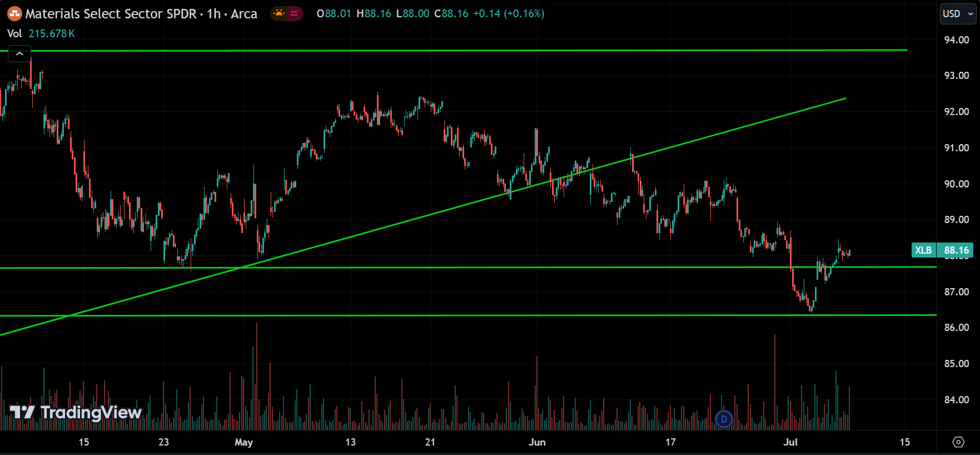Open the USD currency dropdown
The width and height of the screenshot is (980, 455).
pyautogui.click(x=958, y=14)
